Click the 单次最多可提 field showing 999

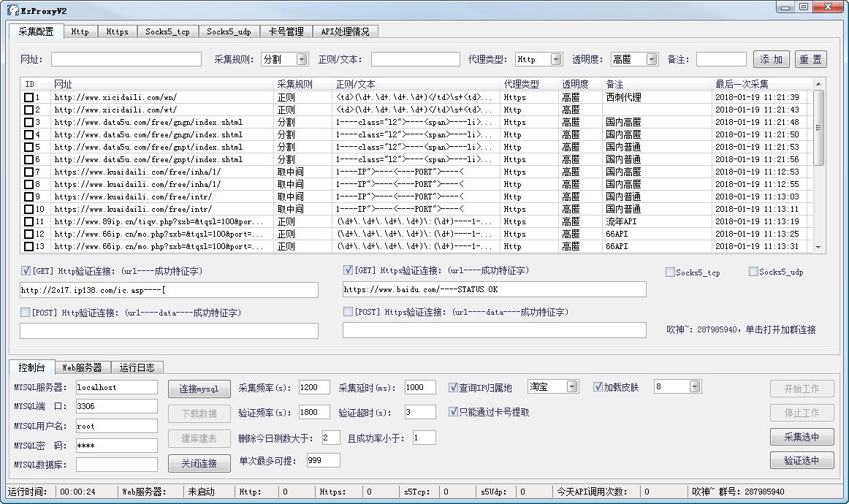[x=323, y=460]
